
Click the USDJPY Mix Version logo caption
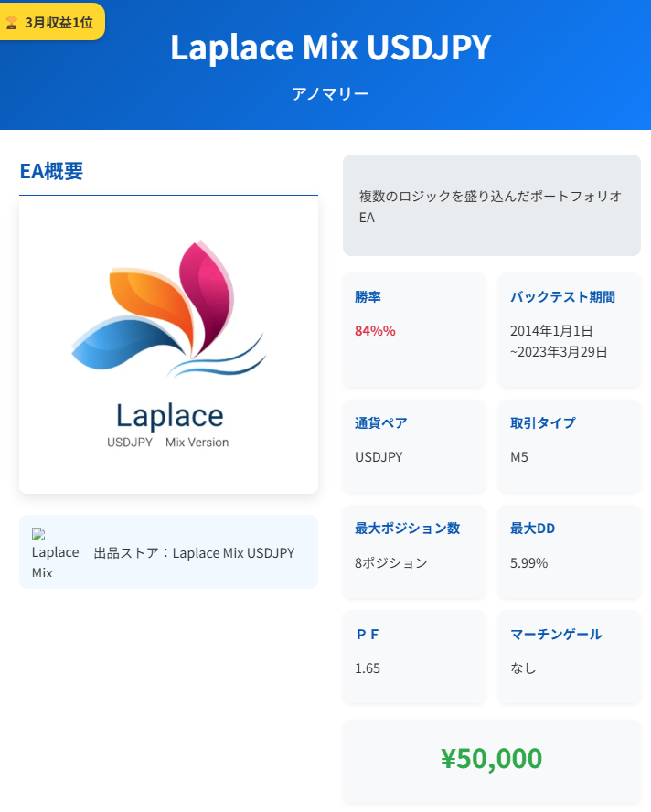(168, 443)
